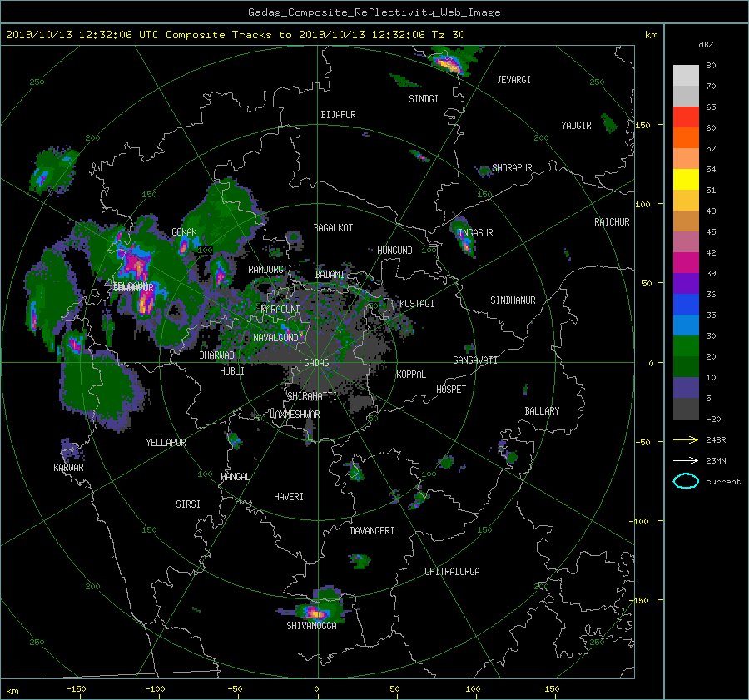Click the LAXMESHWAR city label
The image size is (749, 700).
295,415
